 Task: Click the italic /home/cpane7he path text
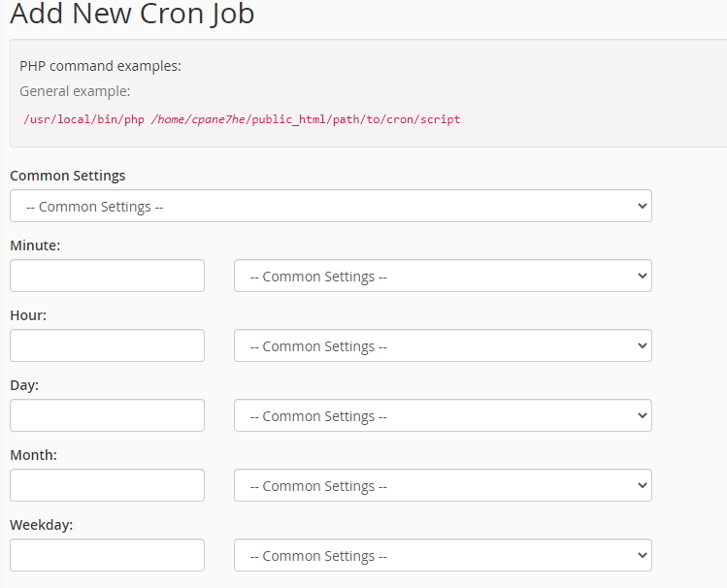tap(198, 119)
